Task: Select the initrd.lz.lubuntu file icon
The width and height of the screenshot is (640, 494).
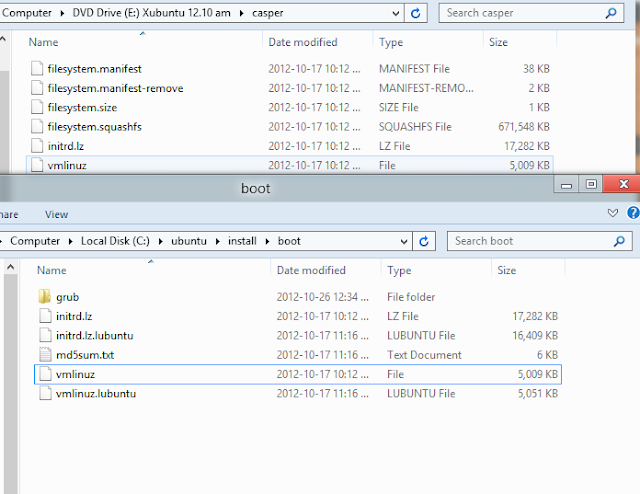Action: [x=45, y=335]
